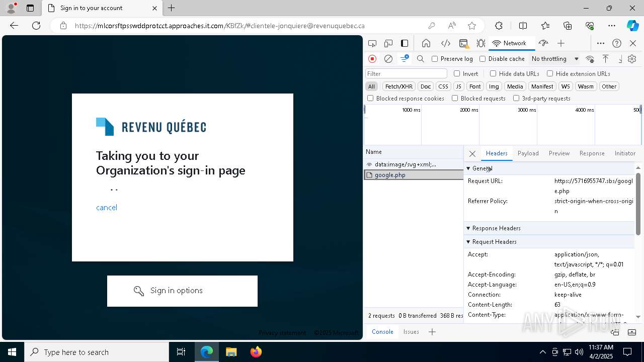Stop recording network log

(372, 59)
